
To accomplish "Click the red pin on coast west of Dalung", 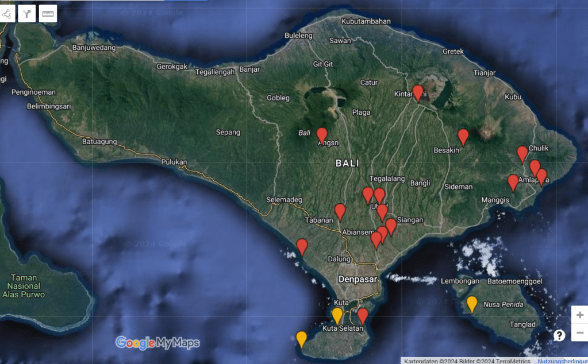I will [x=302, y=246].
